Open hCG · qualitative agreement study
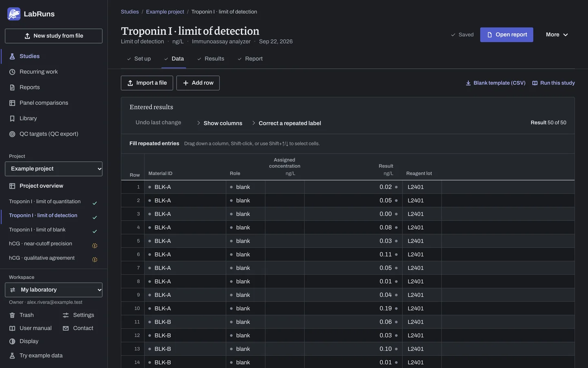Screen dimensions: 588x368 tap(53, 258)
